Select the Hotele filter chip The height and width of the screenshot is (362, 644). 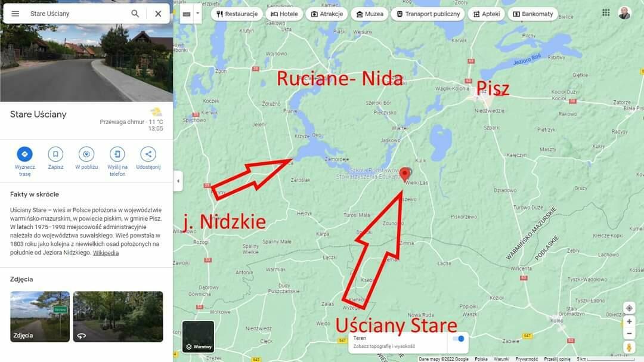[x=284, y=14]
